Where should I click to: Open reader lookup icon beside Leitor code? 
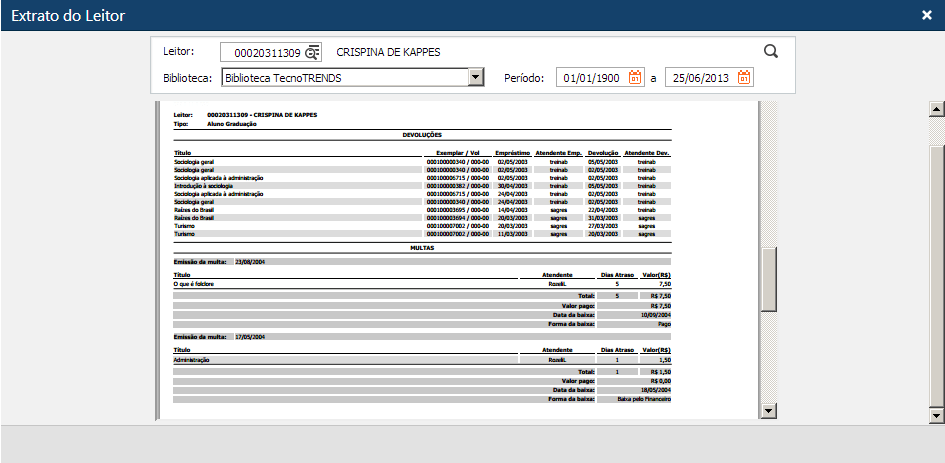tap(313, 53)
